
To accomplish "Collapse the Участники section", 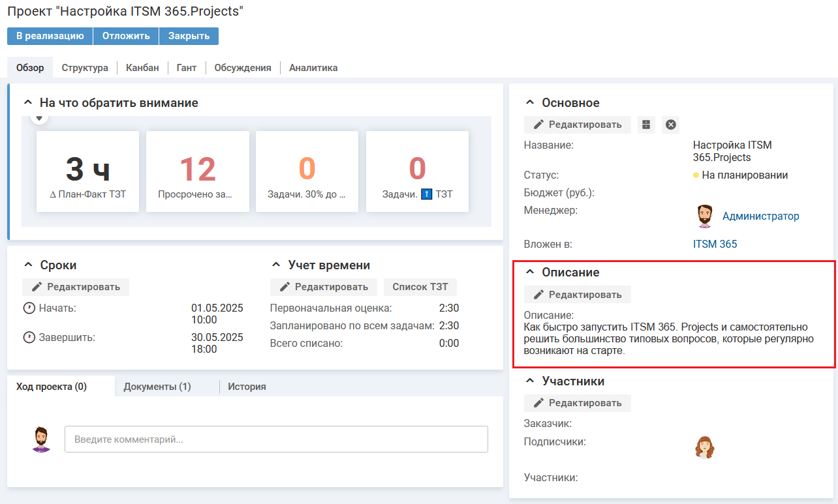I will pyautogui.click(x=530, y=381).
